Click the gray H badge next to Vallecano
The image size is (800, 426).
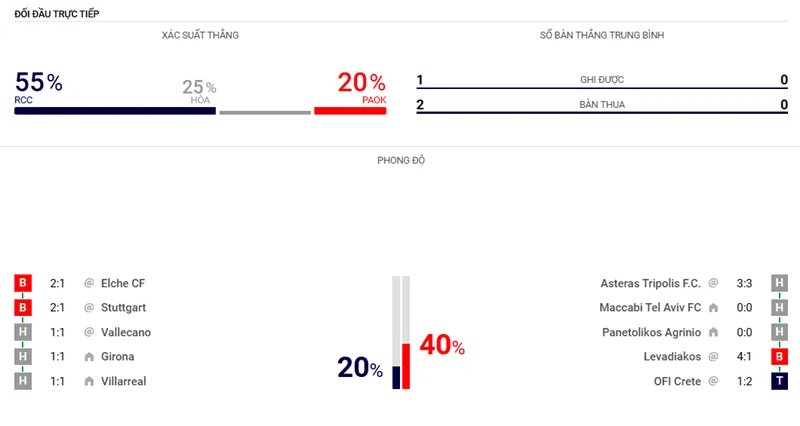click(x=22, y=332)
